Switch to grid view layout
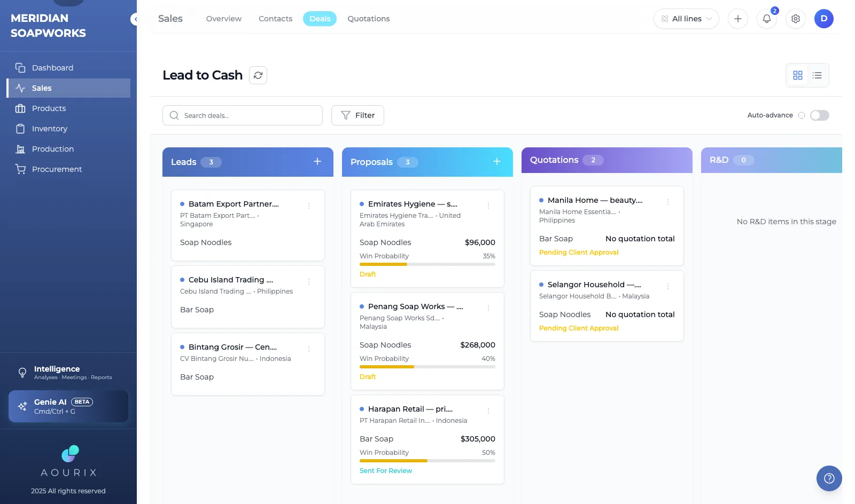This screenshot has width=855, height=504. pos(798,75)
